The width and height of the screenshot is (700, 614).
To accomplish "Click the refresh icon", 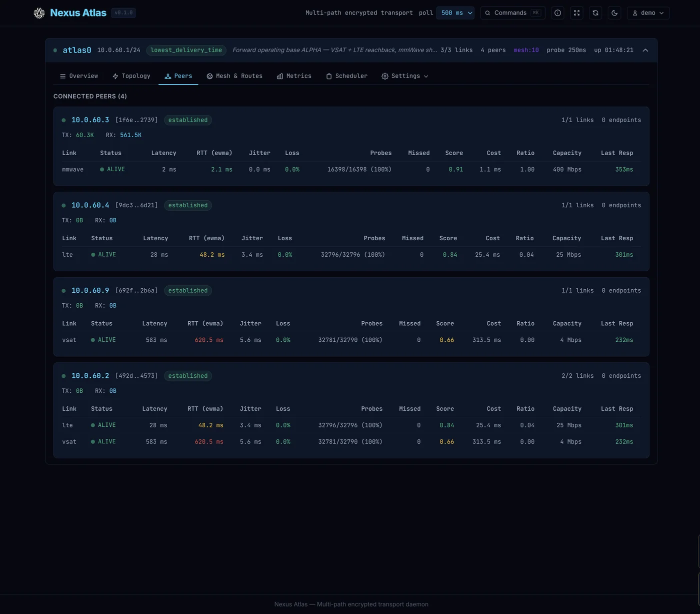I will coord(595,13).
